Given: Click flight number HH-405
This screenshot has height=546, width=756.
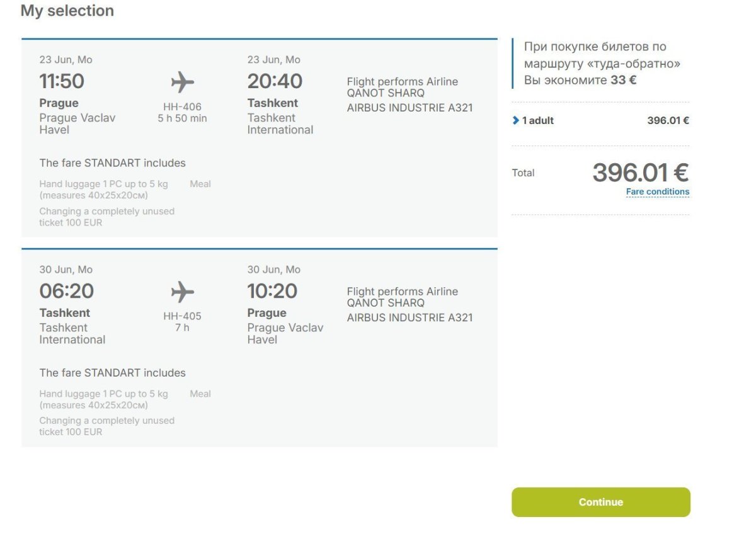Looking at the screenshot, I should pyautogui.click(x=182, y=316).
